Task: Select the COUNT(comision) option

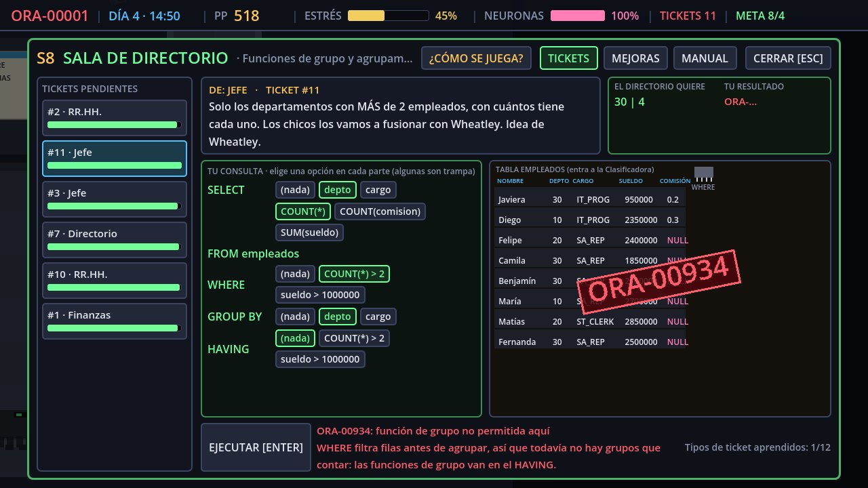Action: [x=380, y=211]
